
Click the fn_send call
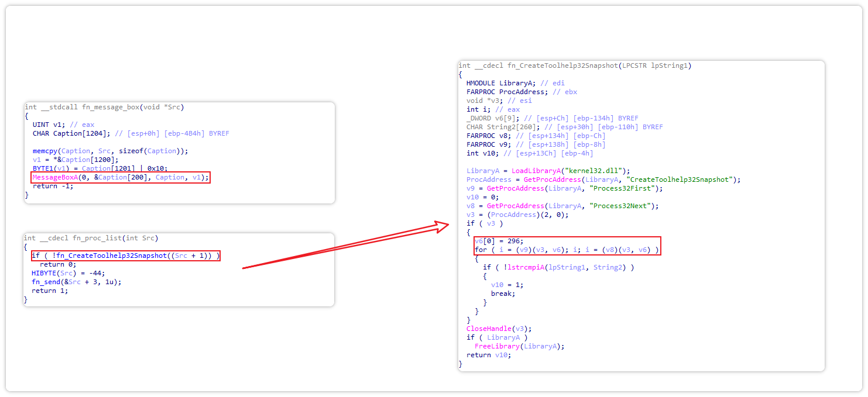(76, 282)
